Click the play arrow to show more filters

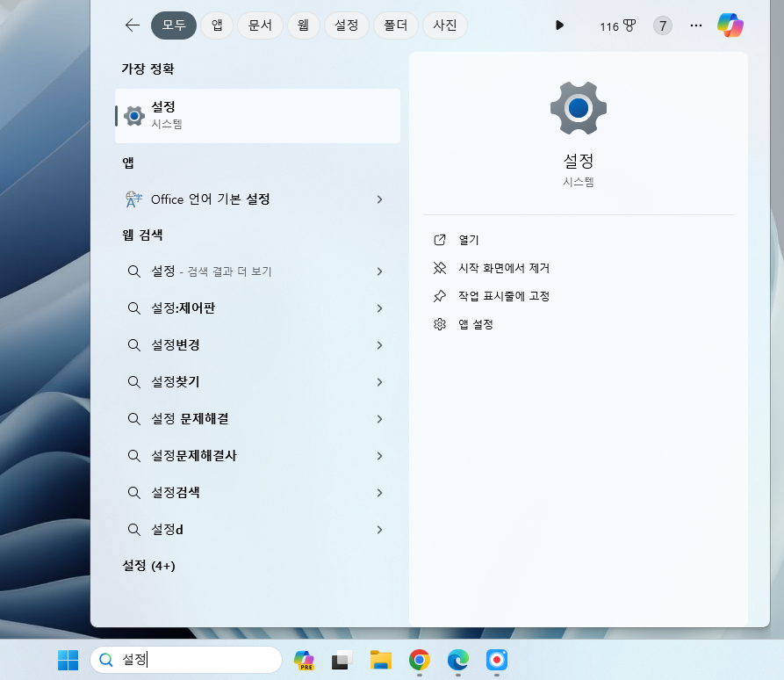tap(559, 25)
